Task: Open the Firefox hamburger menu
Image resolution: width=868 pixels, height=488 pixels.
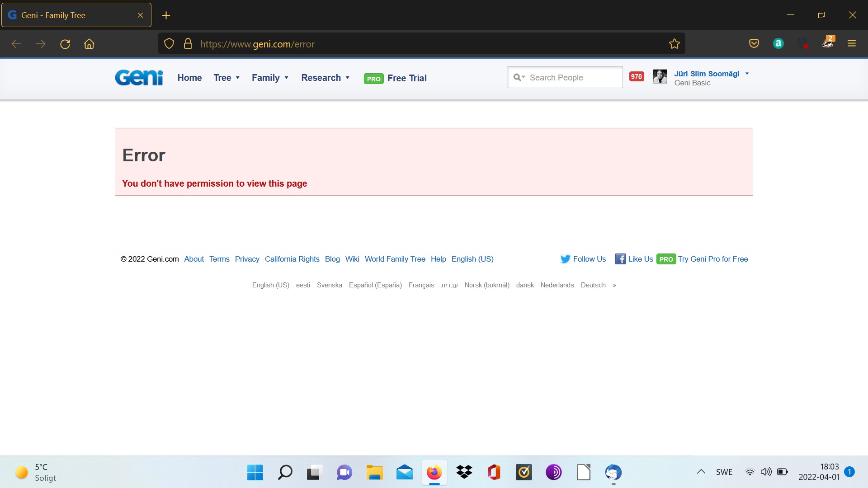Action: point(851,44)
